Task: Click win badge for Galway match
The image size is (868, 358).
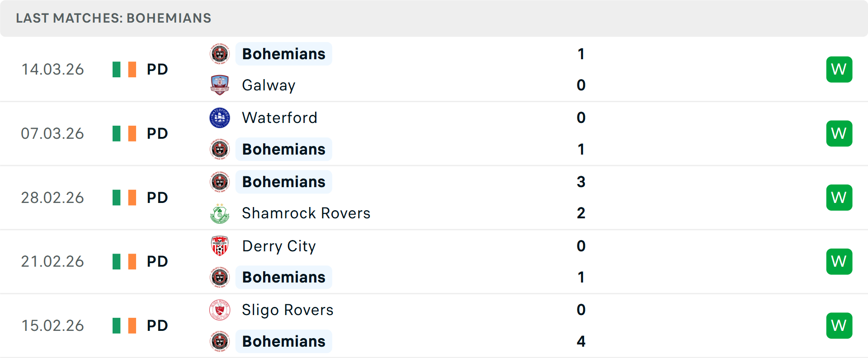Action: tap(839, 69)
